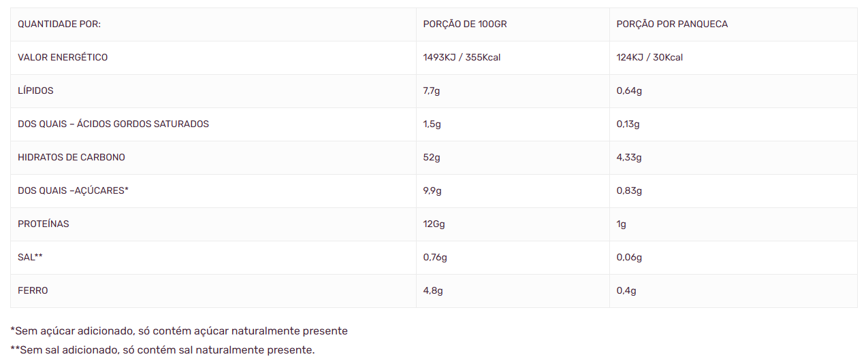The image size is (868, 361).
Task: Click the Sem açúcar adicionado footnote text
Action: tap(179, 332)
